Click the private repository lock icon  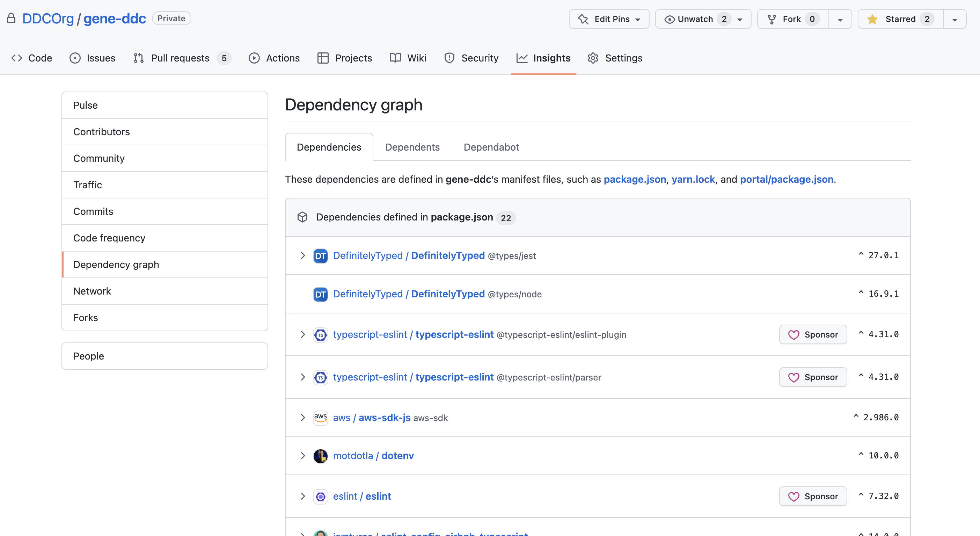(x=12, y=18)
